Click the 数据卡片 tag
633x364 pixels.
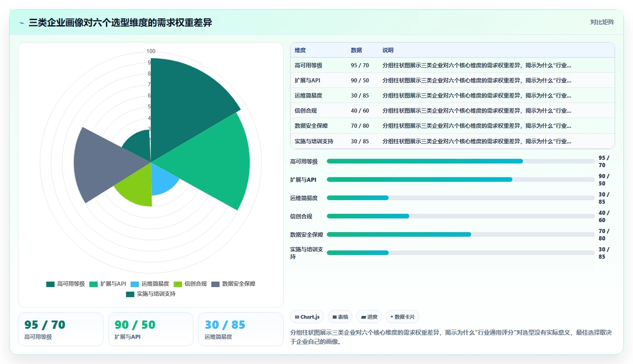[402, 317]
